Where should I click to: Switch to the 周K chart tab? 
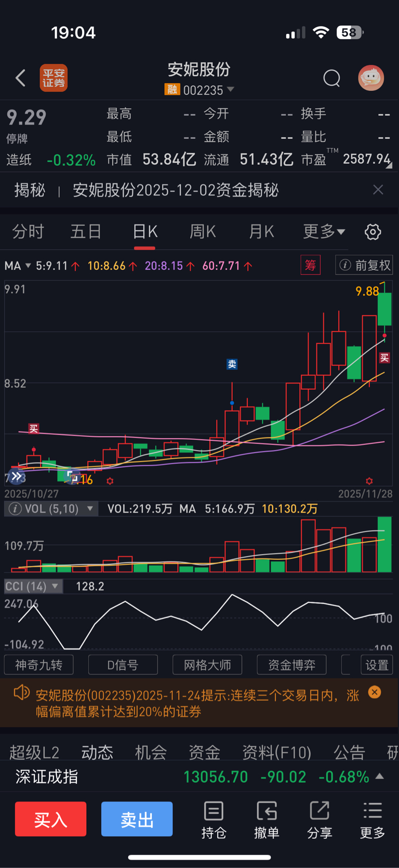(203, 231)
